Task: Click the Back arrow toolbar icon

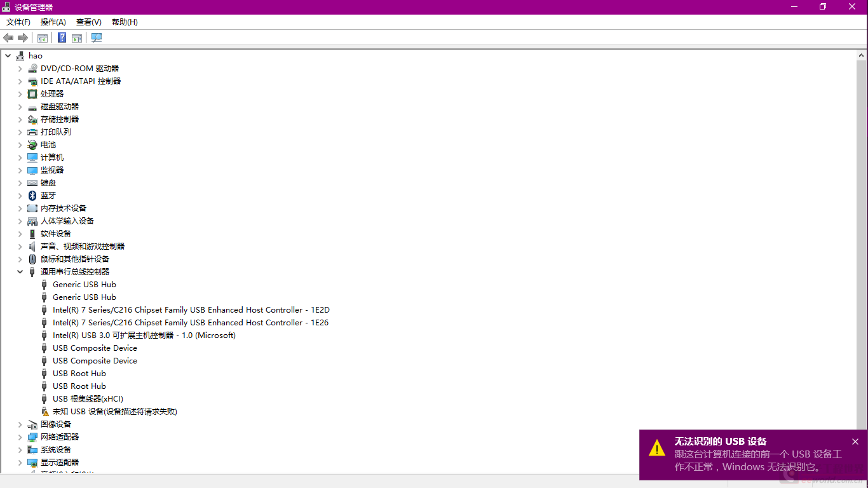Action: (8, 38)
